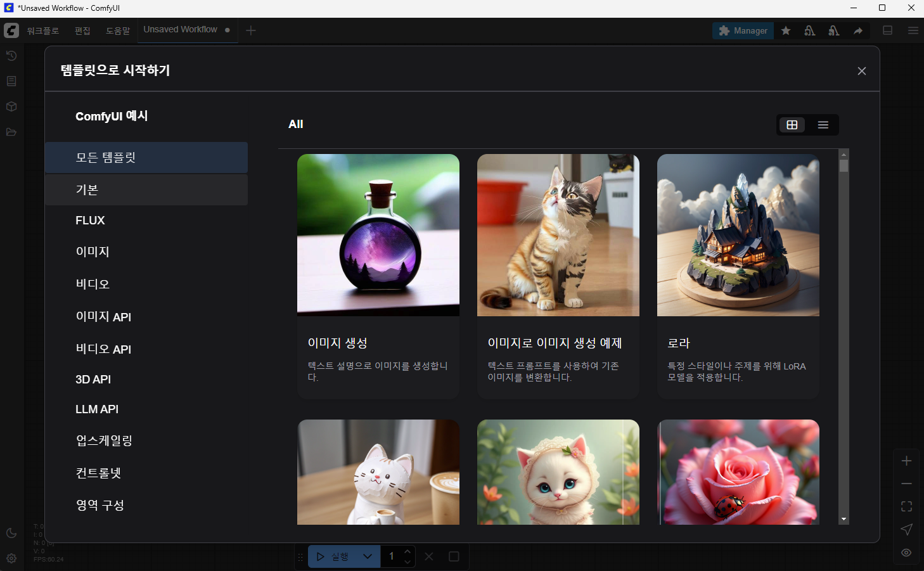Select 모든 템플릿 category
This screenshot has height=571, width=924.
pyautogui.click(x=146, y=158)
